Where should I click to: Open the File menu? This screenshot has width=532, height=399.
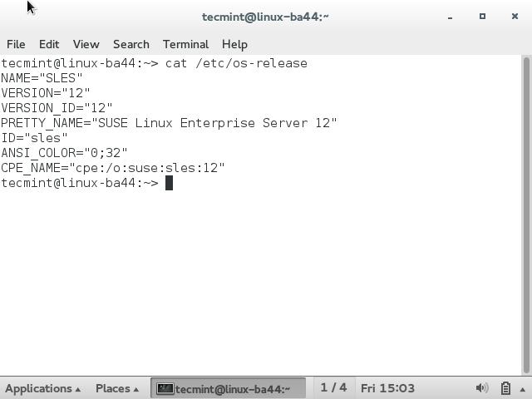pyautogui.click(x=16, y=44)
